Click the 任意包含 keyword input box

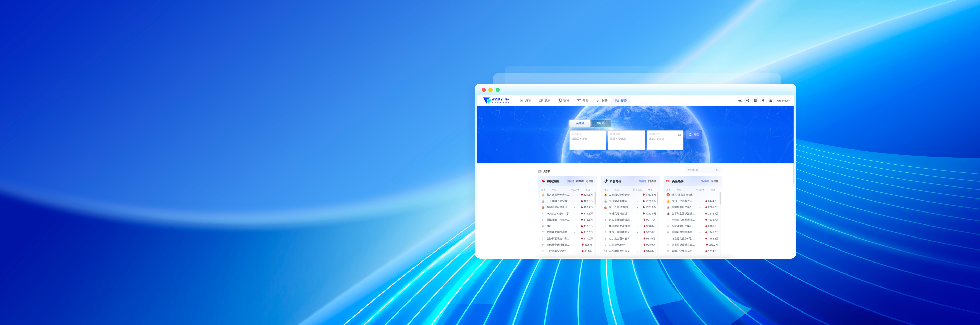tap(626, 140)
